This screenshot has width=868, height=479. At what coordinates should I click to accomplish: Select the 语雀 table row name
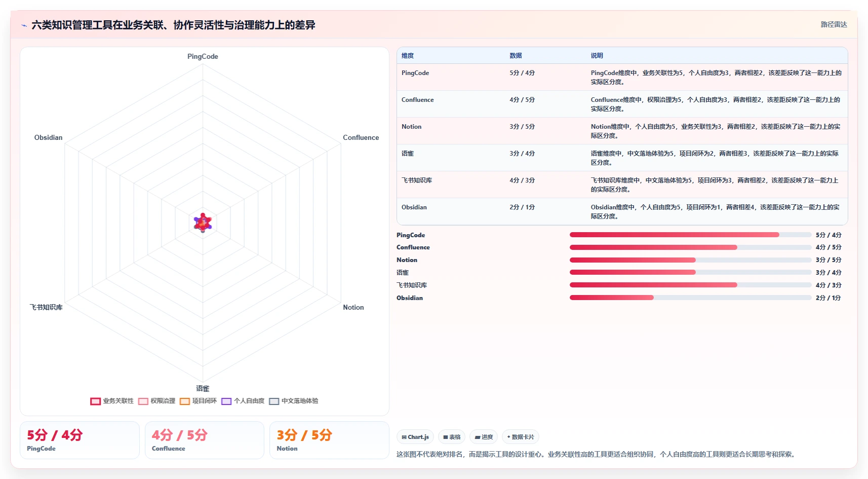408,154
